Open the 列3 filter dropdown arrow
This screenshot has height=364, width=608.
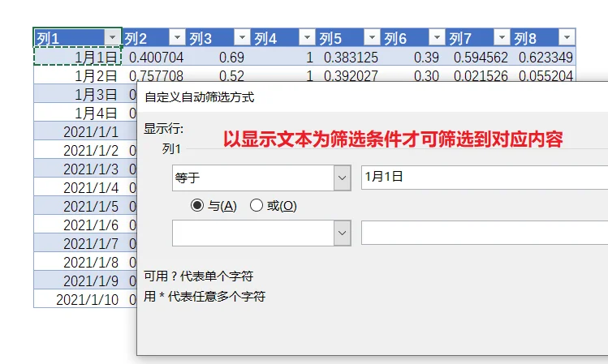[x=243, y=37]
